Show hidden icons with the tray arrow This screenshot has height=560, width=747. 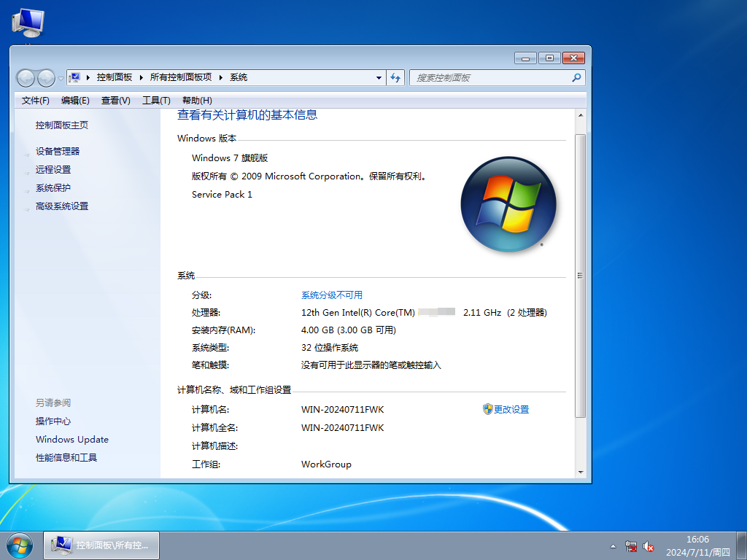click(x=614, y=545)
